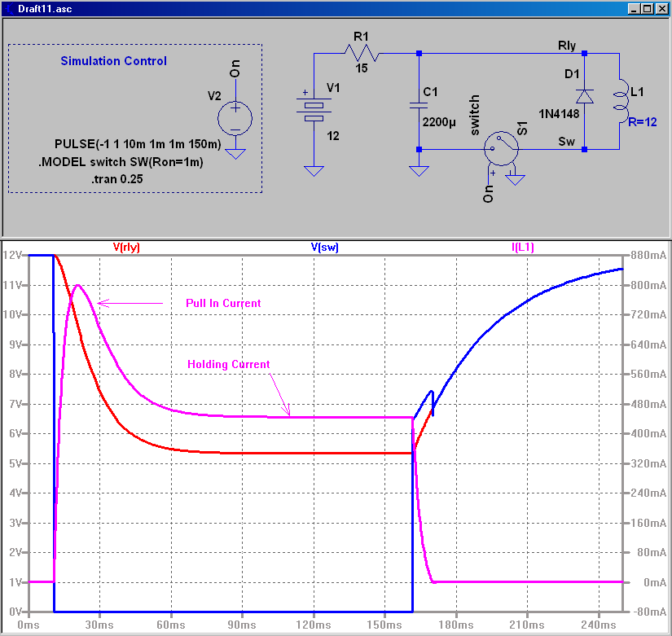Maximize the Draft11.asc window
The height and width of the screenshot is (636, 672).
[x=647, y=9]
